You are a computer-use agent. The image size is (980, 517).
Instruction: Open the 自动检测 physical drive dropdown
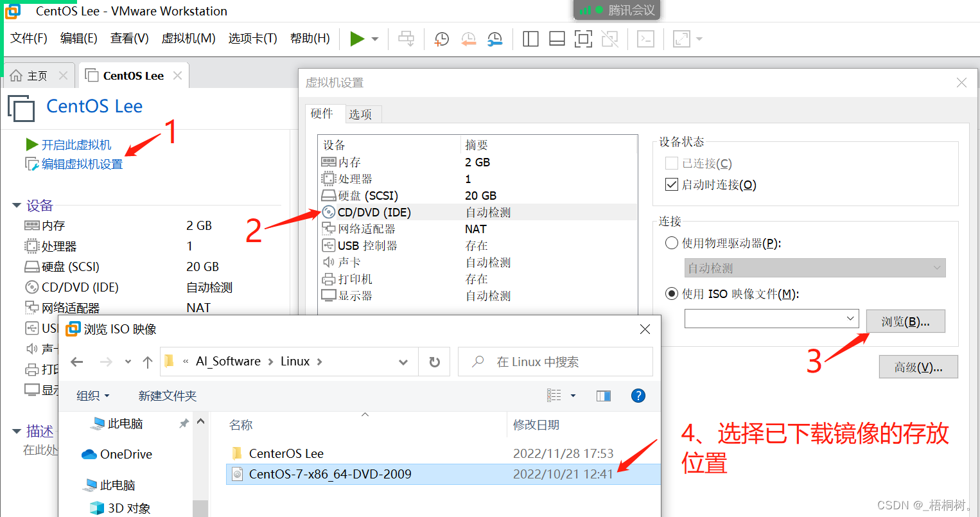(x=815, y=268)
